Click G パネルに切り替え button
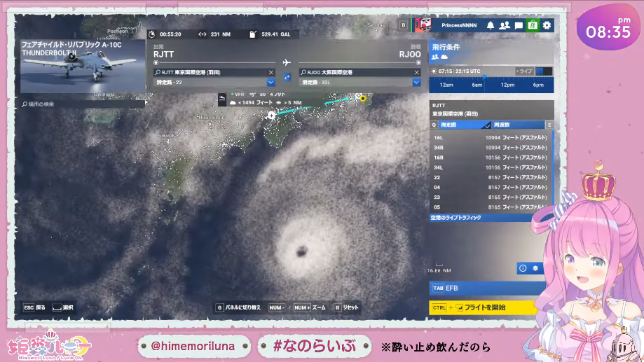Viewport: 644px width, 362px height. pyautogui.click(x=238, y=307)
